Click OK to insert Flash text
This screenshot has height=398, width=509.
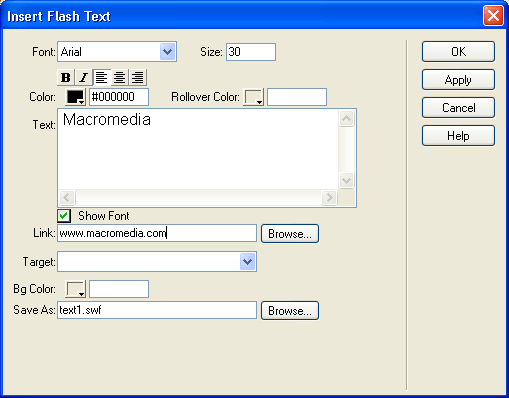tap(458, 52)
